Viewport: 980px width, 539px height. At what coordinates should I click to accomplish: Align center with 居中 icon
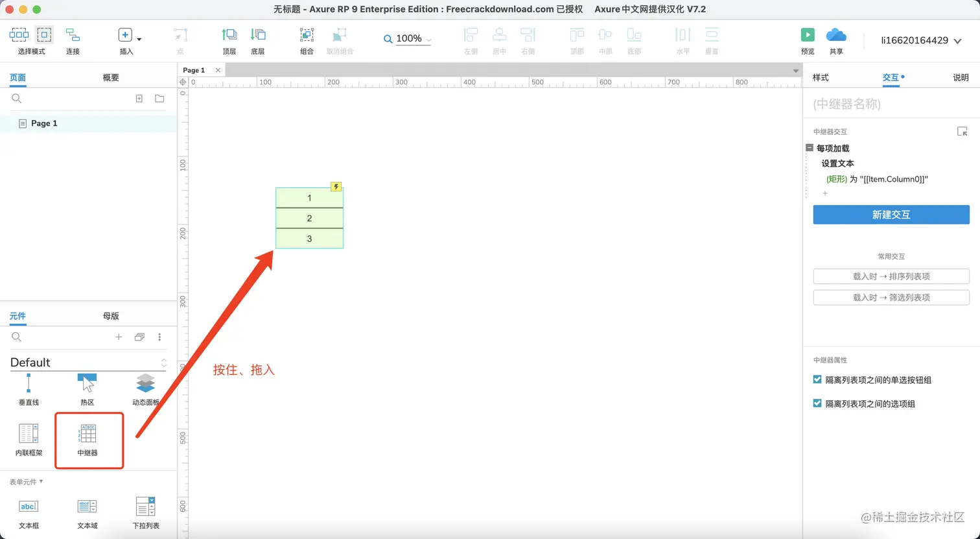click(x=499, y=35)
